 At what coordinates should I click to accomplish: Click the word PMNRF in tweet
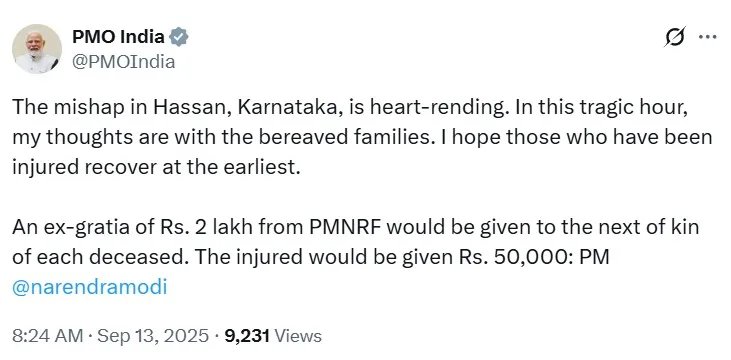tap(344, 227)
